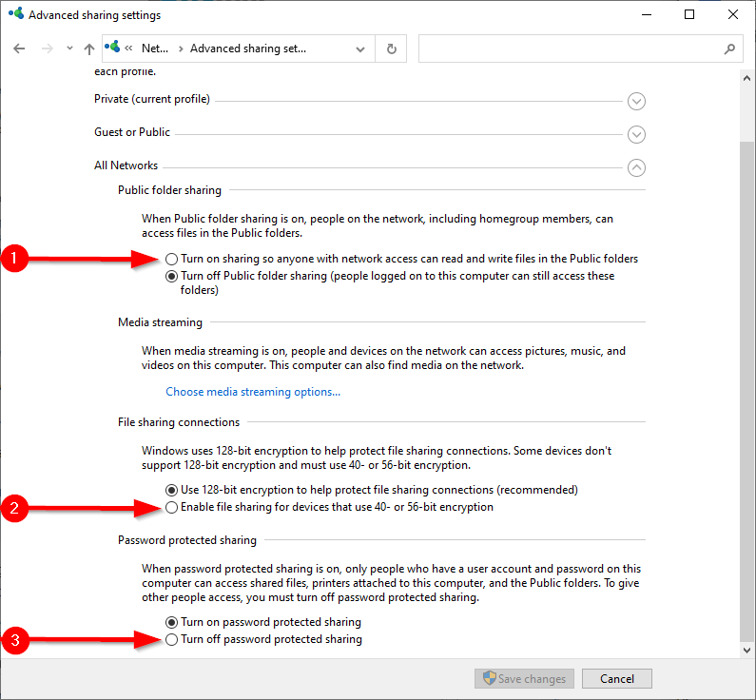Image resolution: width=756 pixels, height=700 pixels.
Task: Minimize the Advanced sharing settings window
Action: (647, 14)
